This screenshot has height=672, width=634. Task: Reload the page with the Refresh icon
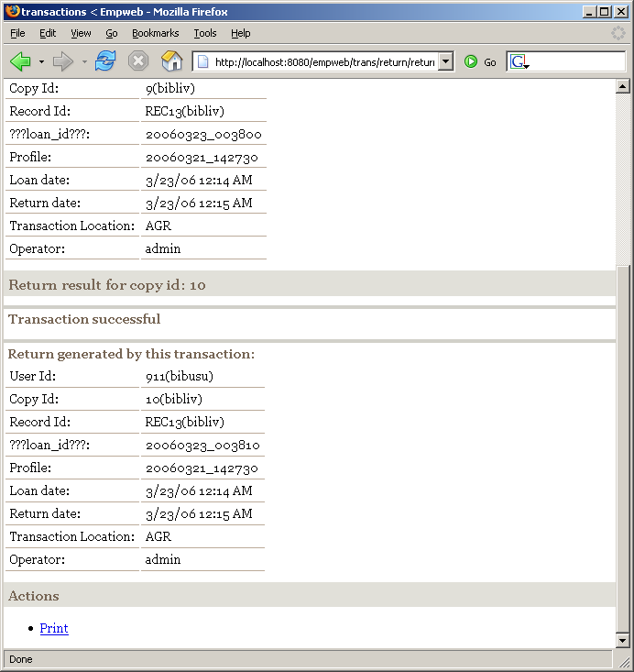pos(105,61)
